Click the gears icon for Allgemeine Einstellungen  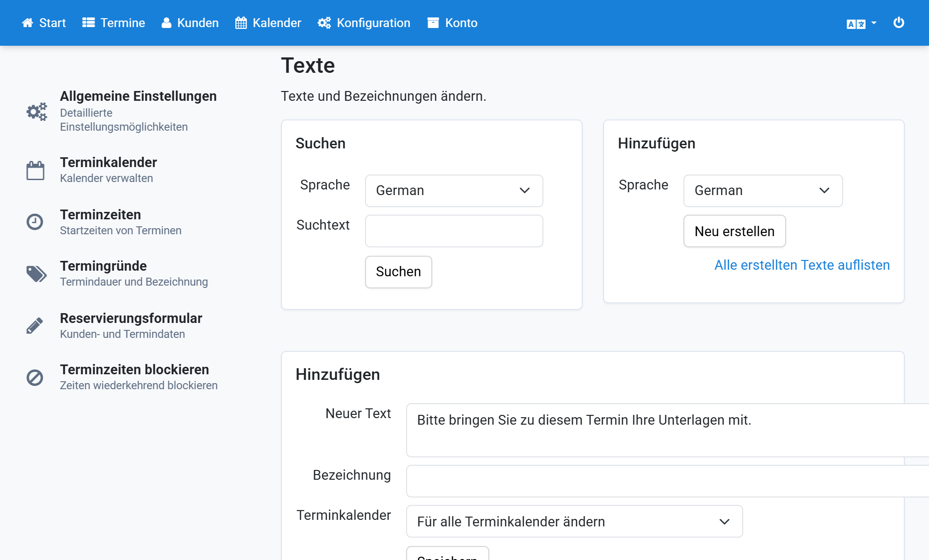click(x=36, y=112)
